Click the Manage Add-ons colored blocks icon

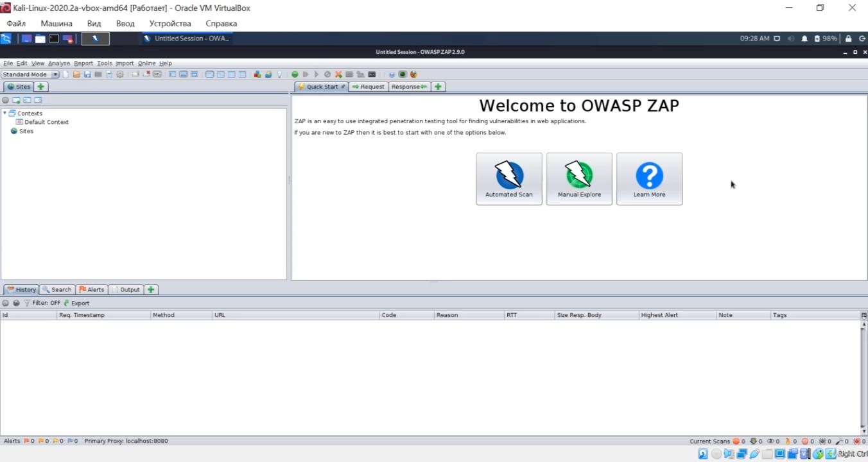(x=257, y=74)
